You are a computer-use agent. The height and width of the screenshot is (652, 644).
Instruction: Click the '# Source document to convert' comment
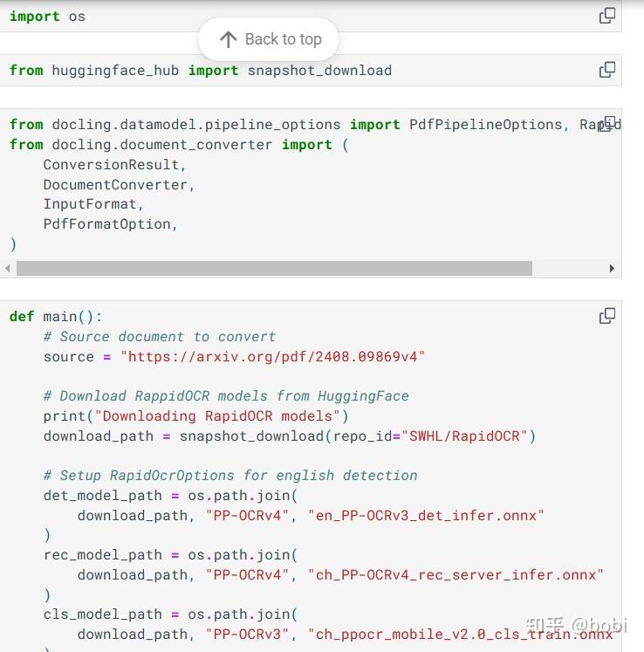pyautogui.click(x=159, y=337)
